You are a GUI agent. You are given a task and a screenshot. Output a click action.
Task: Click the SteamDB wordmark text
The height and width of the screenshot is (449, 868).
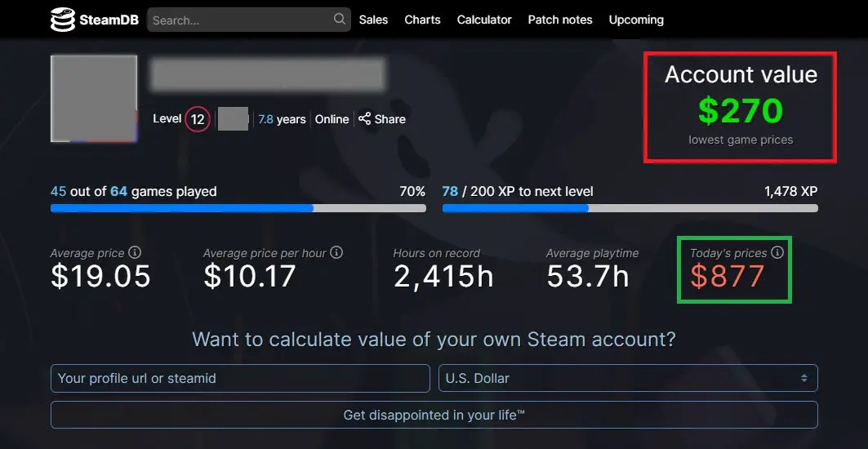tap(109, 20)
